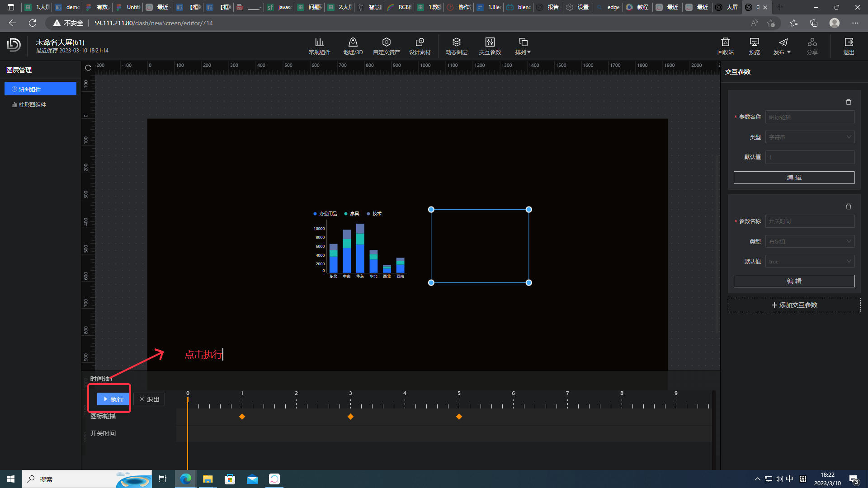Switch to the edge browser tab

pos(608,7)
